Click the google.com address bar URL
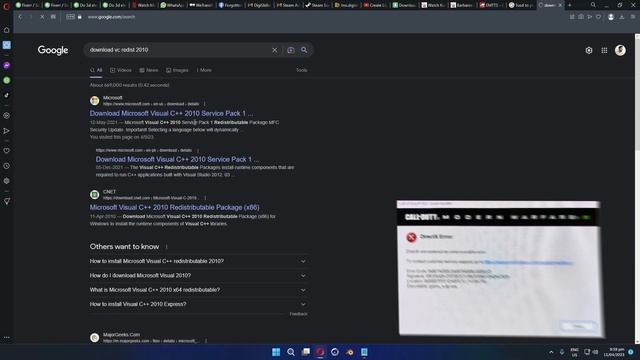 [x=111, y=17]
